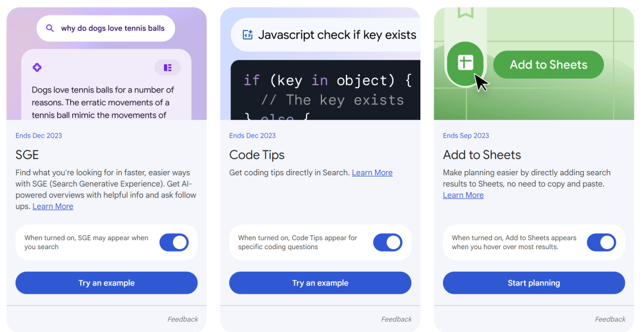The width and height of the screenshot is (644, 332).
Task: Click Feedback on the Code Tips card
Action: pyautogui.click(x=397, y=319)
